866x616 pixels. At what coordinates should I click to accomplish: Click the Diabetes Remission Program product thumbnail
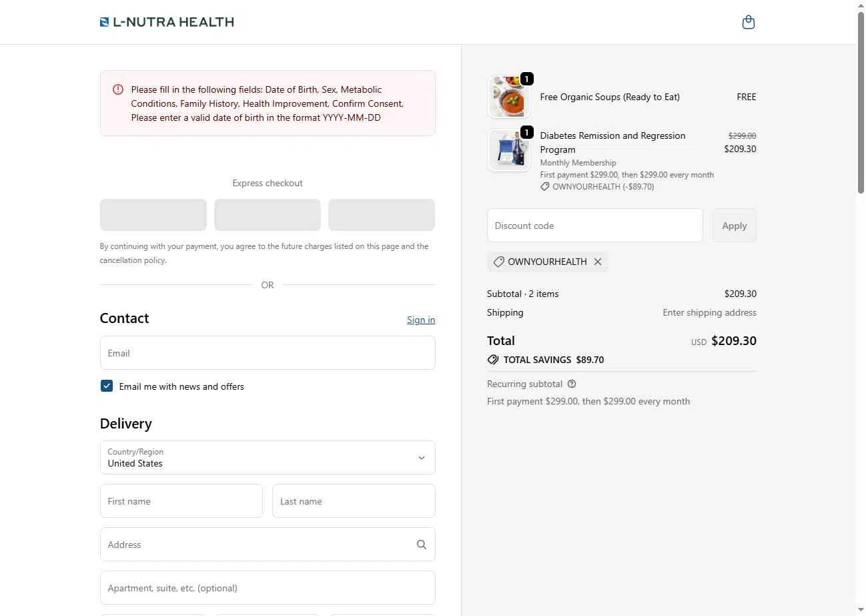pos(509,150)
